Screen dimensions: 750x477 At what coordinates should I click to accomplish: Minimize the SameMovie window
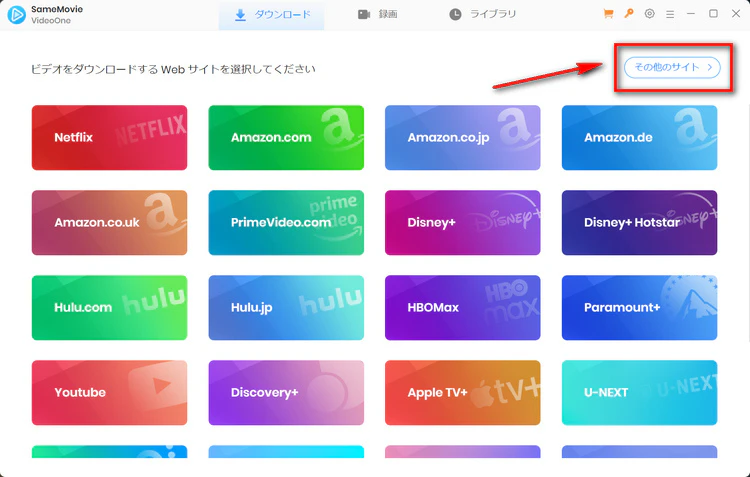point(691,14)
